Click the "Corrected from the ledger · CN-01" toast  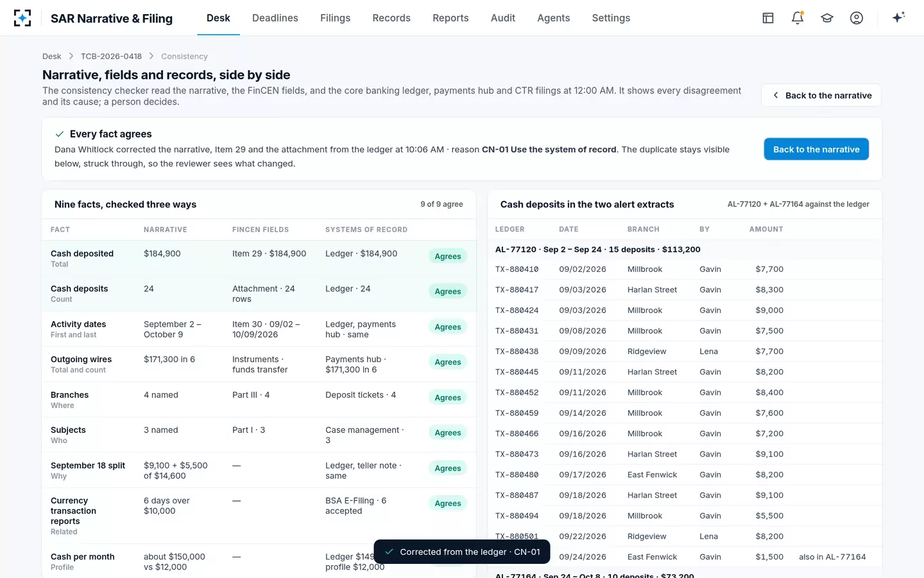(x=462, y=552)
